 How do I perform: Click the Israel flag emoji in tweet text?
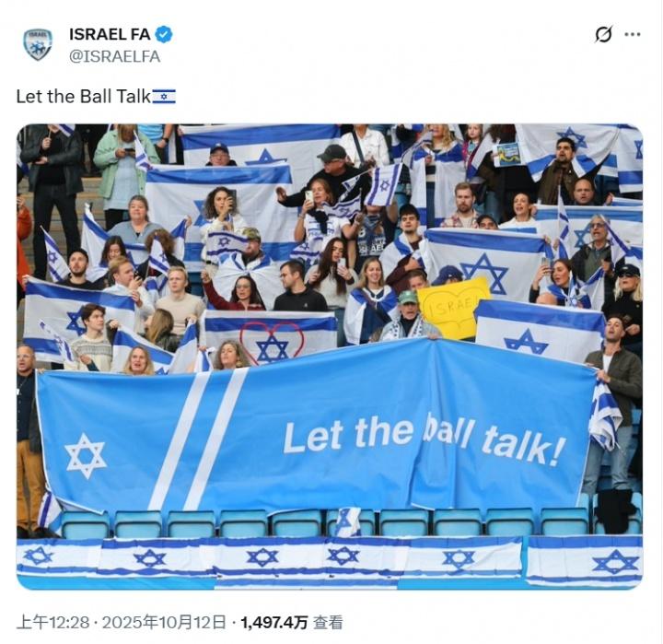(164, 97)
